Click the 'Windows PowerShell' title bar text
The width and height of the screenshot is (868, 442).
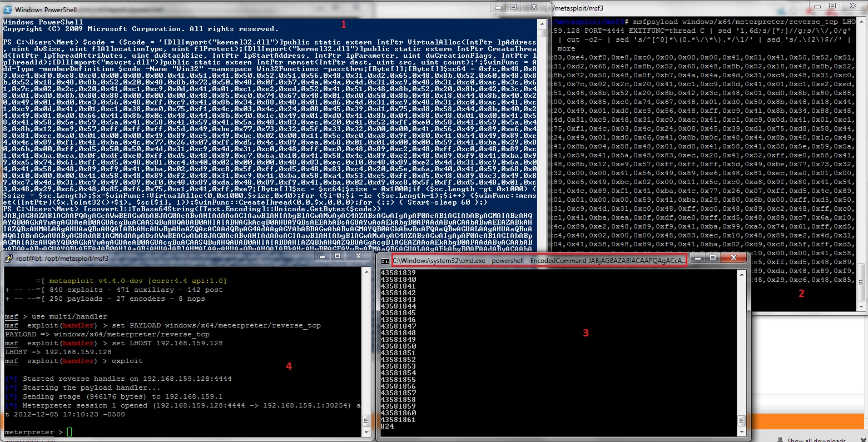point(46,10)
